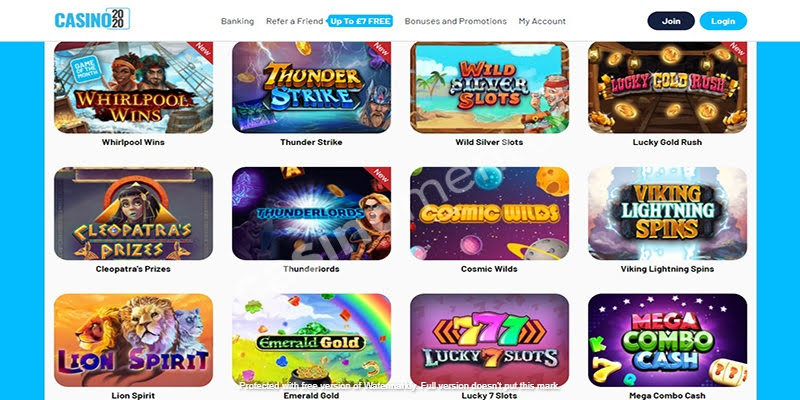Screen dimensions: 800x400
Task: Select the Wild Silver Slots tile
Action: 489,87
